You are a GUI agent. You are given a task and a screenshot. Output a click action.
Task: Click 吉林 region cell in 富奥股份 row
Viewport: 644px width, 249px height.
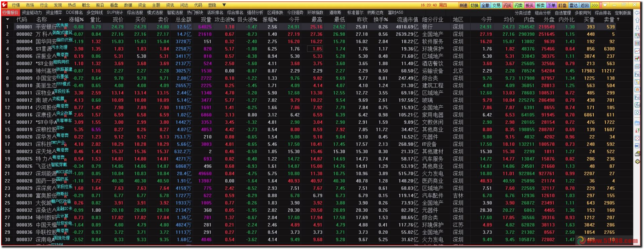coord(458,196)
